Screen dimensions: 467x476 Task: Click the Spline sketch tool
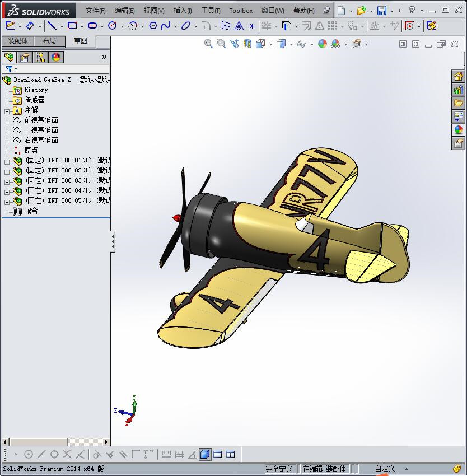[x=166, y=26]
